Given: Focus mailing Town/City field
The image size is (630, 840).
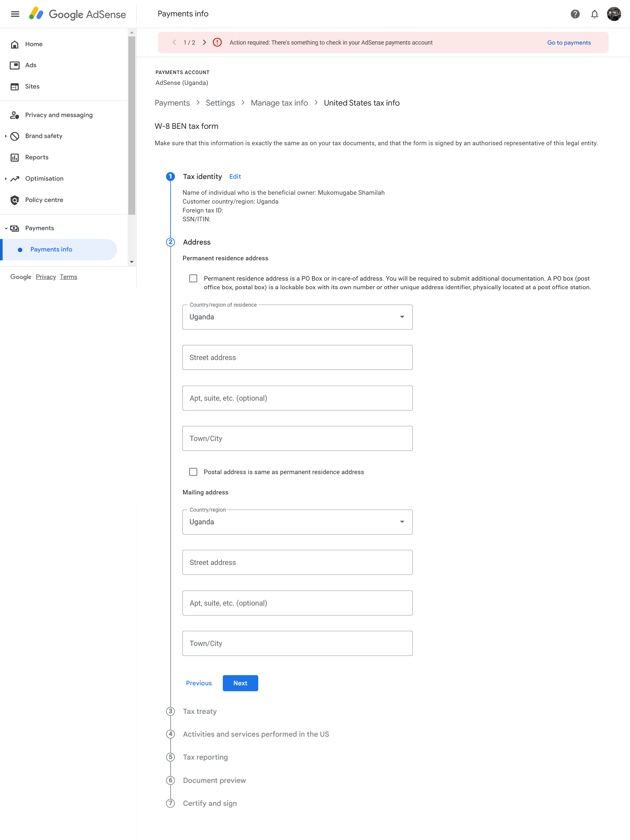Looking at the screenshot, I should tap(298, 643).
